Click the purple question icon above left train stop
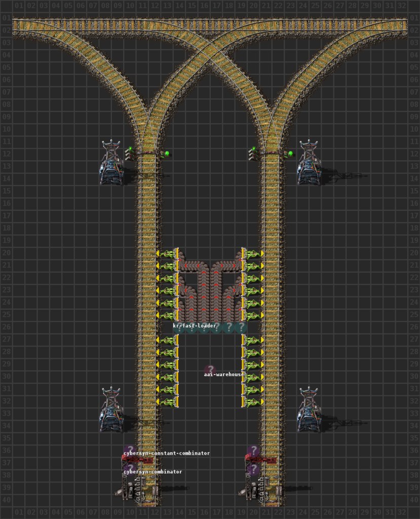The width and height of the screenshot is (420, 519). (x=130, y=450)
